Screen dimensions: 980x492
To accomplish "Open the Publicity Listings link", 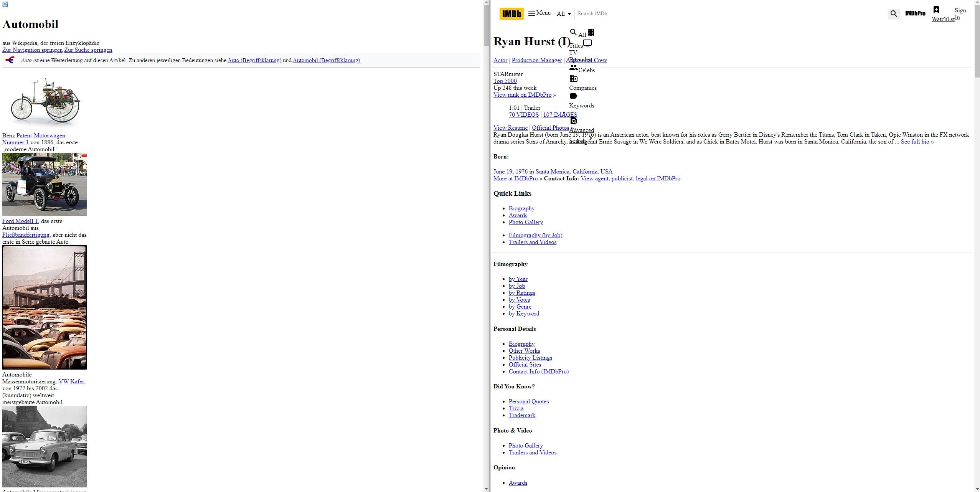I will click(x=530, y=358).
